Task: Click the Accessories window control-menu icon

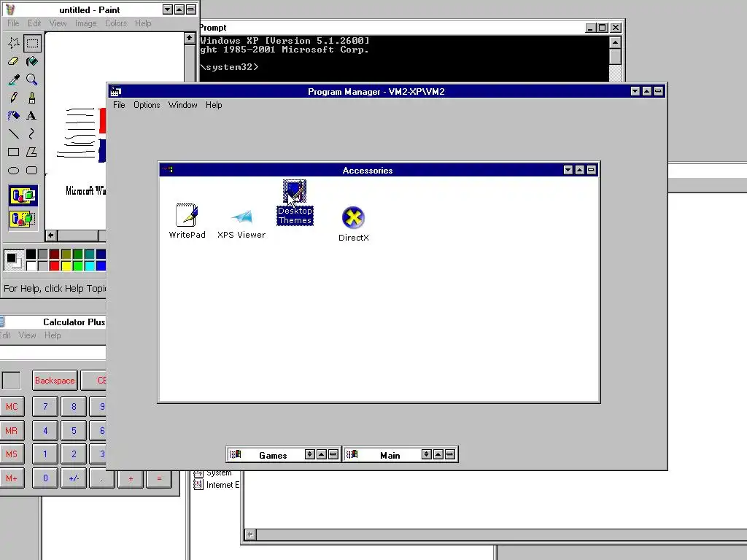Action: pyautogui.click(x=167, y=170)
